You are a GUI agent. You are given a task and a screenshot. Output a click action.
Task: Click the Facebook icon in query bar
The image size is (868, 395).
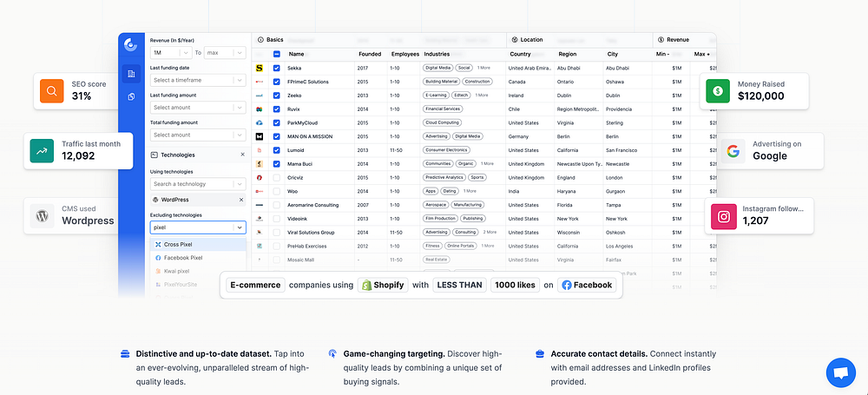(x=566, y=286)
